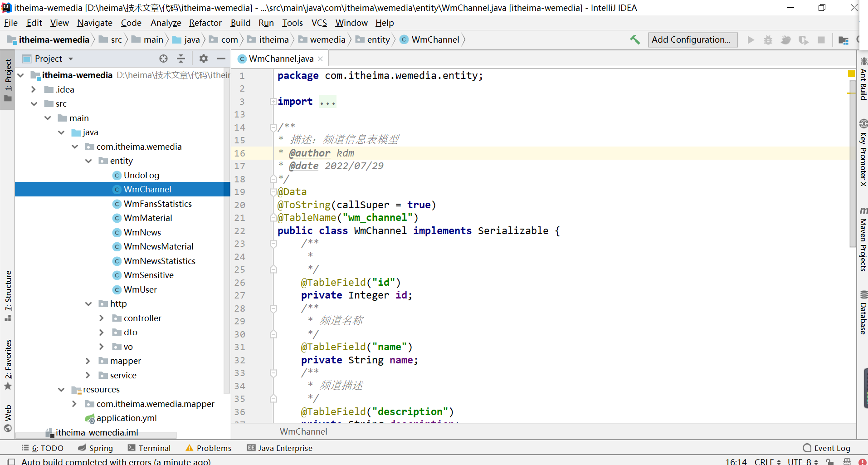
Task: Click UTF-8 encoding selector in status bar
Action: [x=802, y=461]
